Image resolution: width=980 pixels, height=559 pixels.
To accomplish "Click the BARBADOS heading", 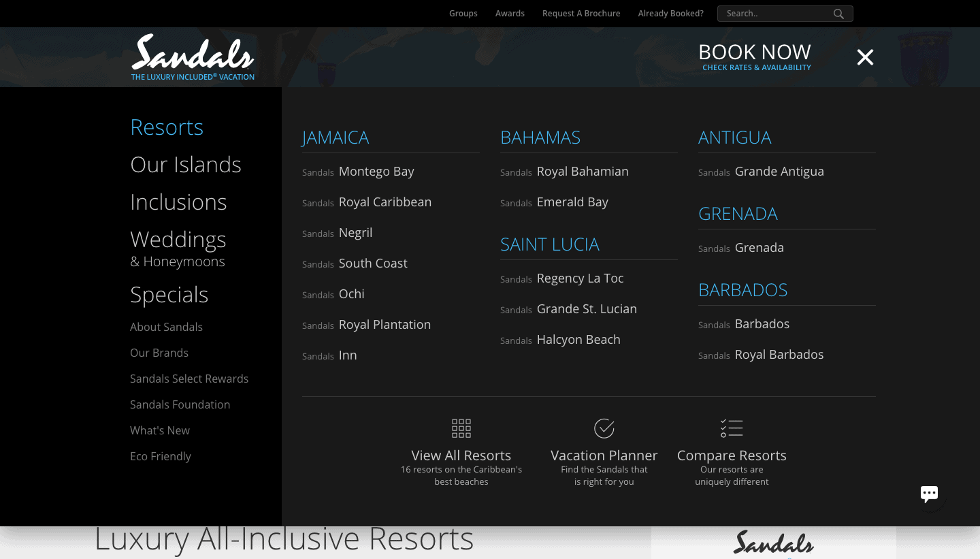I will click(742, 290).
